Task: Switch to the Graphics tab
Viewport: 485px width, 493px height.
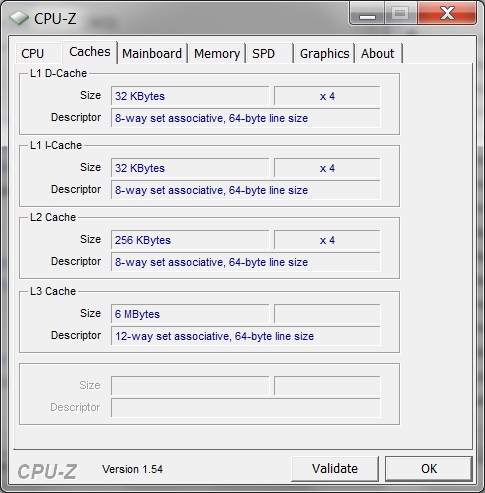Action: click(324, 53)
